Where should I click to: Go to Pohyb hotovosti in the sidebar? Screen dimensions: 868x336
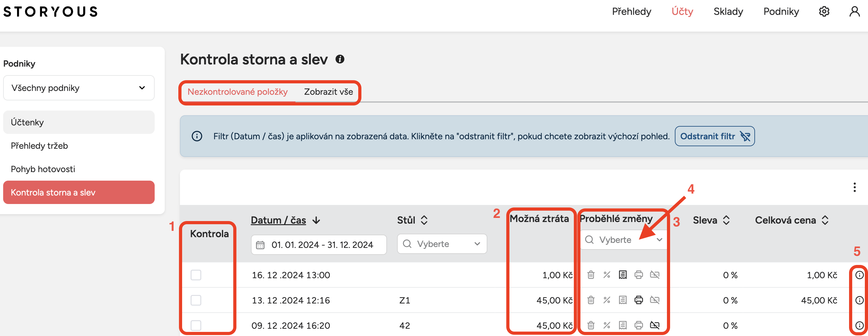click(x=43, y=169)
